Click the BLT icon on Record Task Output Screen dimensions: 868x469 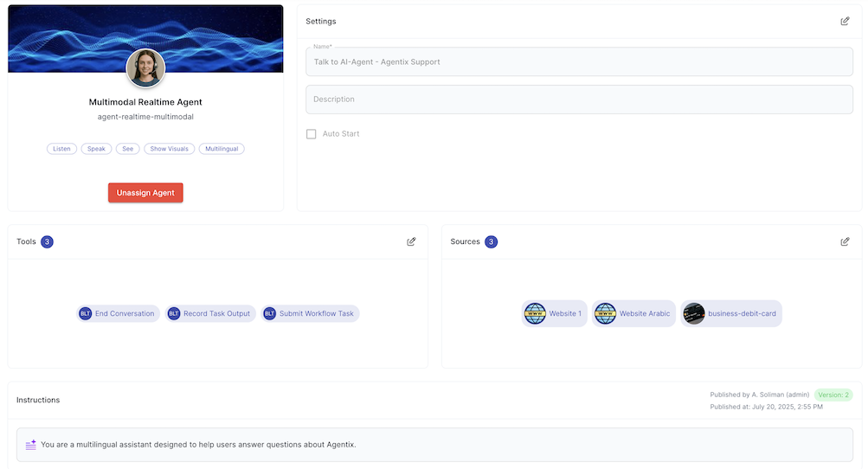[174, 313]
